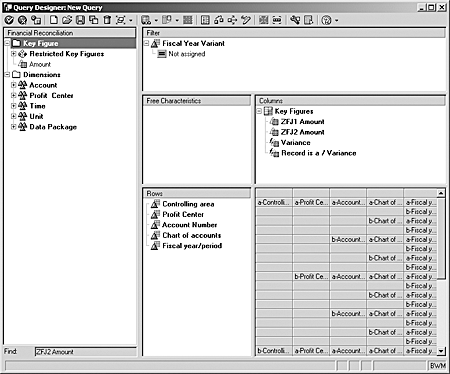Collapse the Dimensions folder node

pyautogui.click(x=7, y=75)
